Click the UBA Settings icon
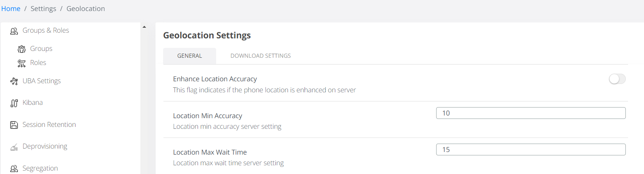The image size is (644, 174). (x=14, y=81)
